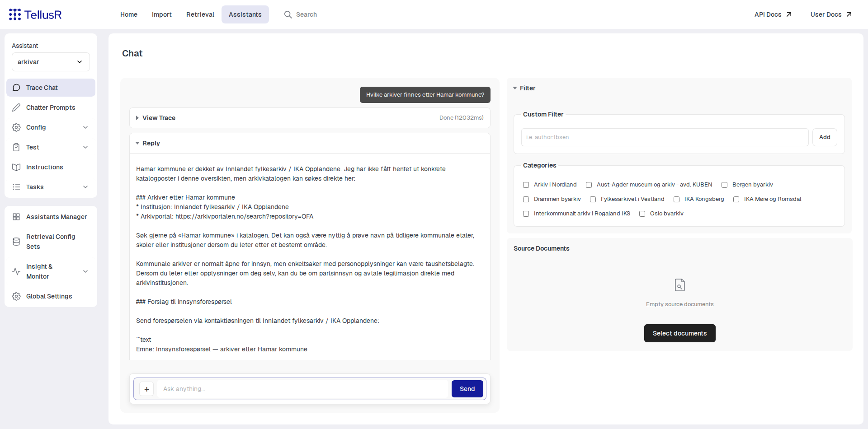Open Retrieval Config Sets in sidebar
Viewport: 868px width, 429px height.
click(x=51, y=242)
